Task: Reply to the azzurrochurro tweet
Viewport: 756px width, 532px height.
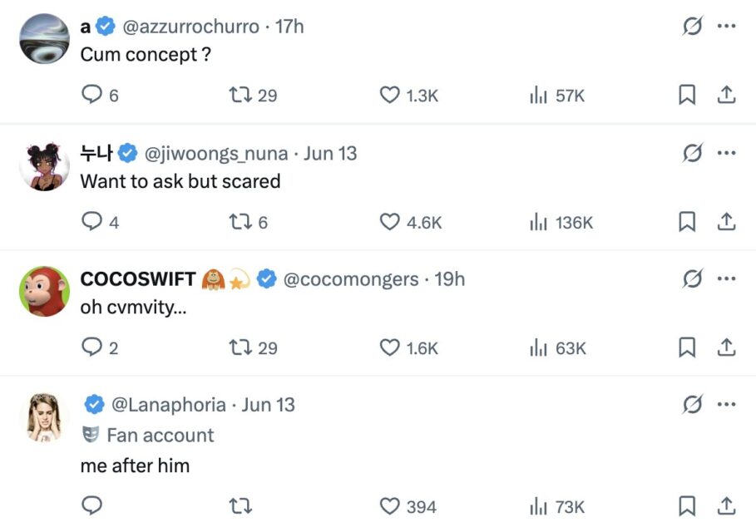Action: coord(91,96)
